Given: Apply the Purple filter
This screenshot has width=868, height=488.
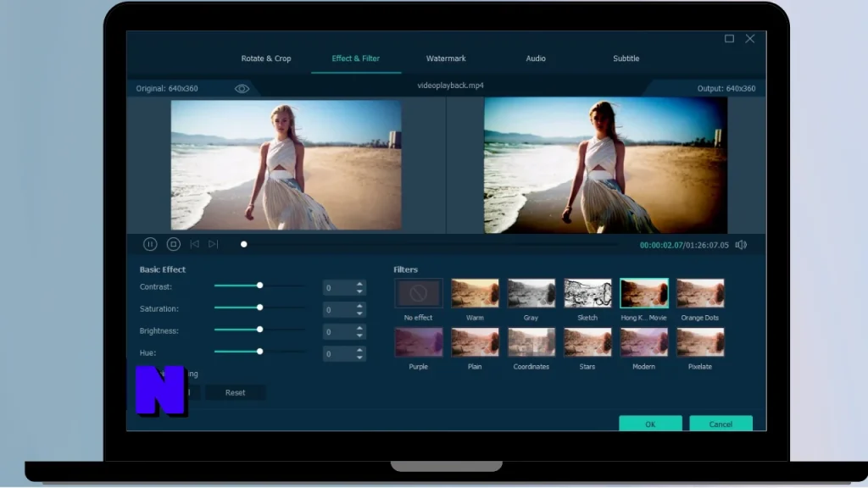Looking at the screenshot, I should point(419,342).
